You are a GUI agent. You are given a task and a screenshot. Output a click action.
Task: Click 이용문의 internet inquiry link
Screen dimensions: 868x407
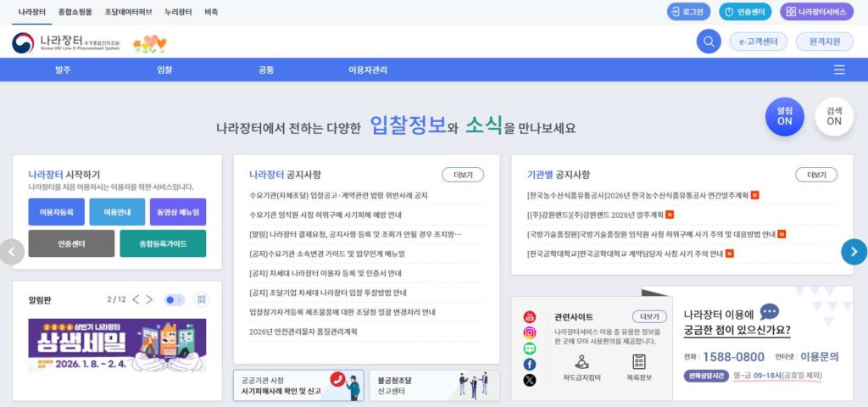tap(820, 357)
